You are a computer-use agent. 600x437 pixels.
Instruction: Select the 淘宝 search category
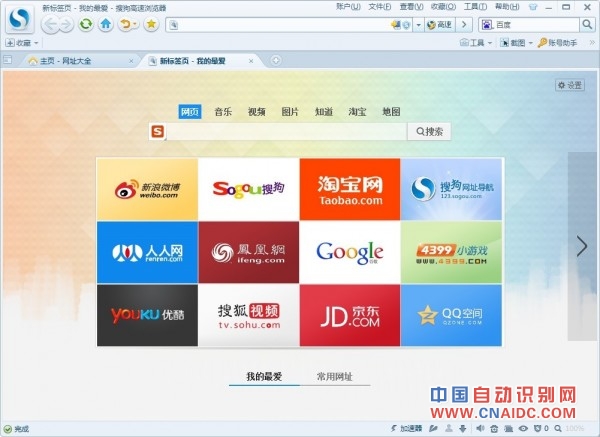coord(357,111)
